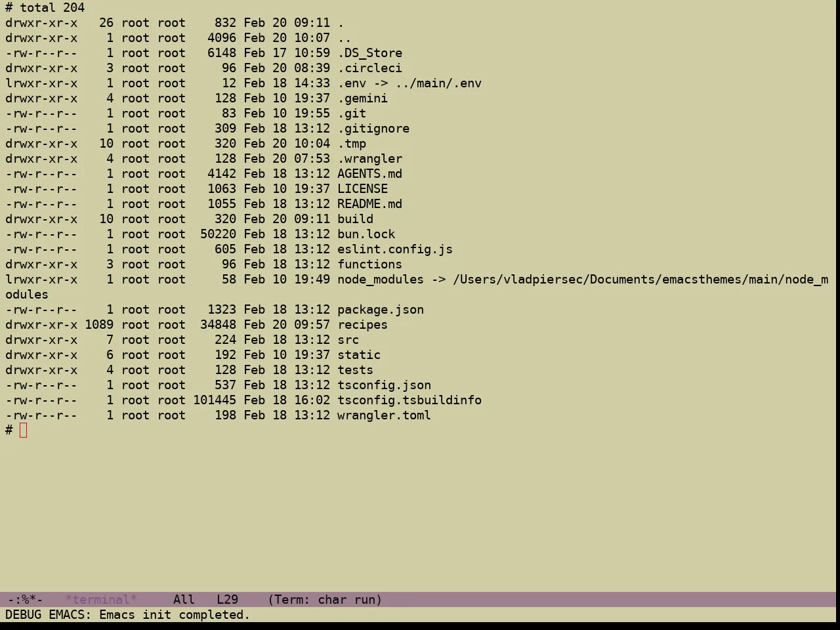The height and width of the screenshot is (630, 840).
Task: Click the bun.lock file name
Action: point(366,234)
